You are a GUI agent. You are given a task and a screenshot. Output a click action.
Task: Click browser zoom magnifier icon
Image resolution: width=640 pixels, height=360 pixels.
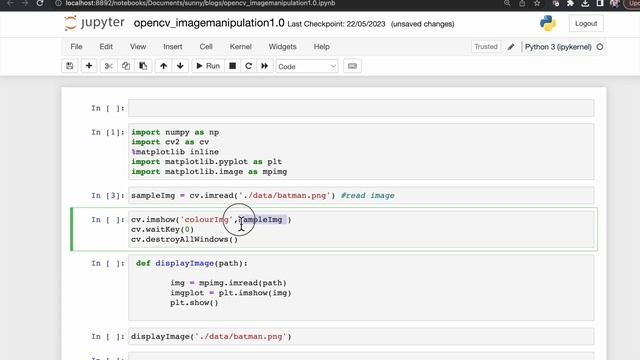pyautogui.click(x=507, y=3)
